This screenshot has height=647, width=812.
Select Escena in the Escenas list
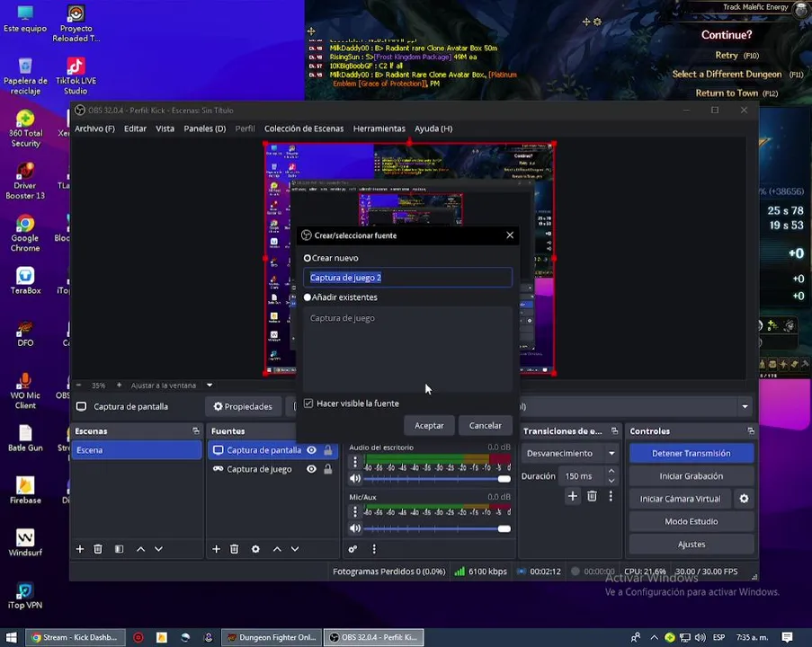point(136,450)
